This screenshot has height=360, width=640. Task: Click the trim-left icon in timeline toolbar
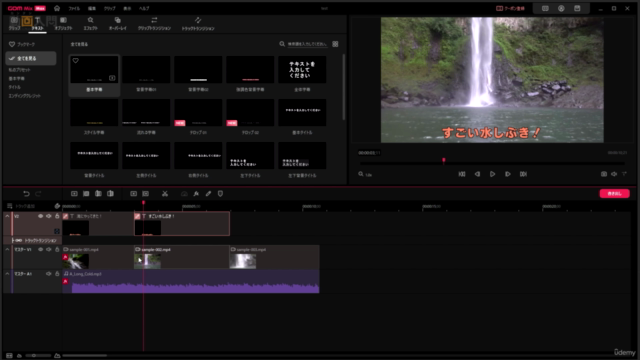(x=98, y=194)
